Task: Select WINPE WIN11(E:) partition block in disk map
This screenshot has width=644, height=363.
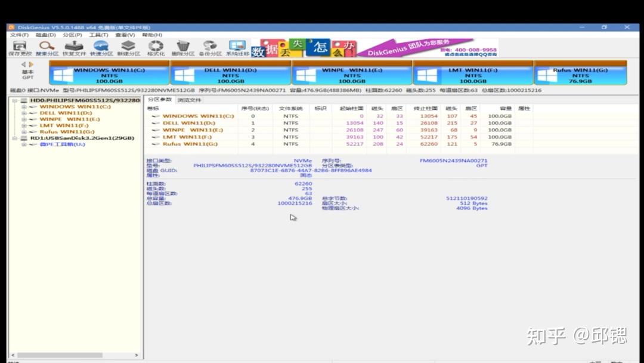Action: point(352,73)
